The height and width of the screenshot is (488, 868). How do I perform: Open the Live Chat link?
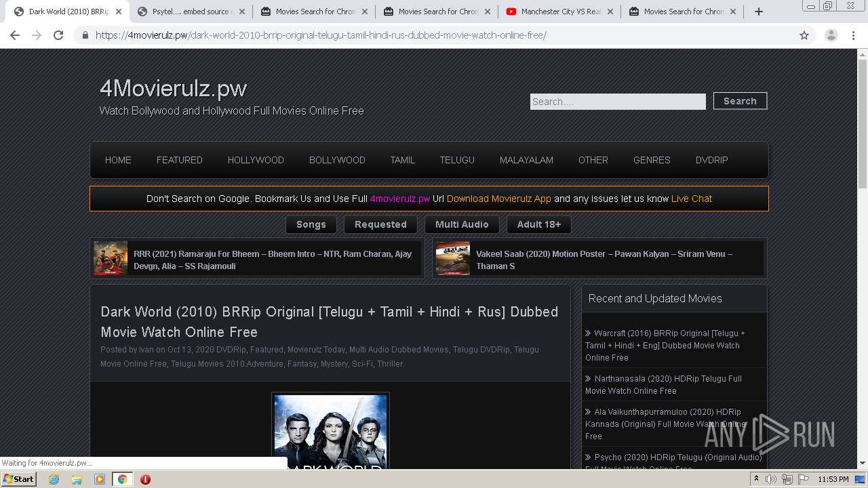pyautogui.click(x=692, y=199)
